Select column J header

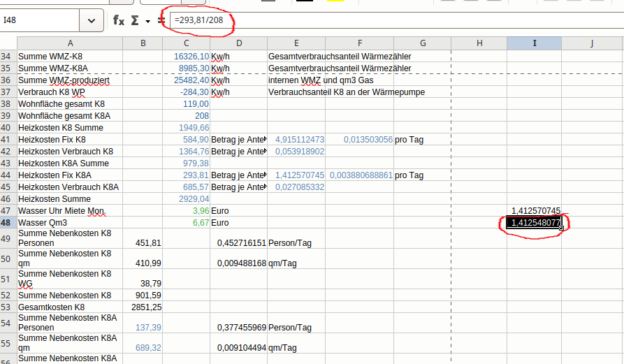tap(592, 43)
